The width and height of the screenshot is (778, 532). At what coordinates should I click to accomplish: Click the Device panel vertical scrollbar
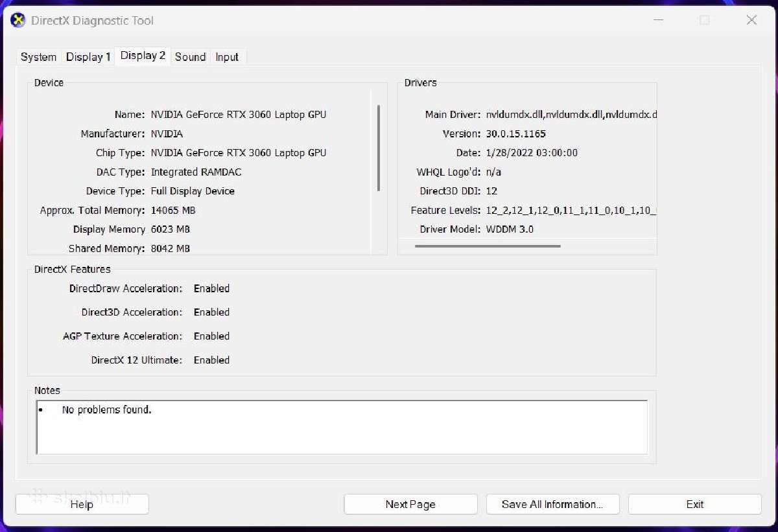point(378,148)
